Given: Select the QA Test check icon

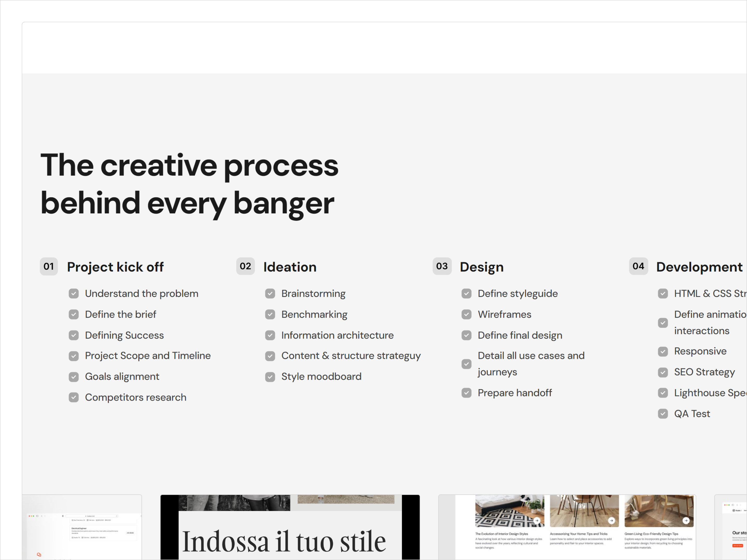Looking at the screenshot, I should (663, 414).
